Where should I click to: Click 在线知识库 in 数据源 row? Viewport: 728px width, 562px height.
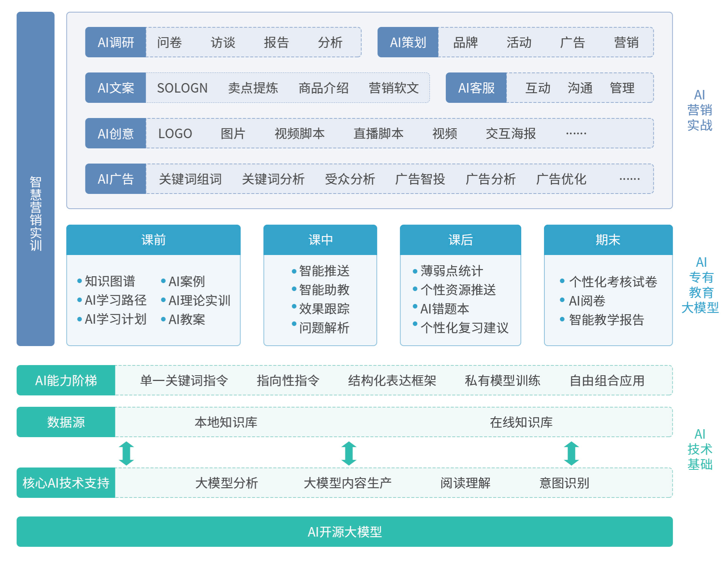click(x=521, y=422)
